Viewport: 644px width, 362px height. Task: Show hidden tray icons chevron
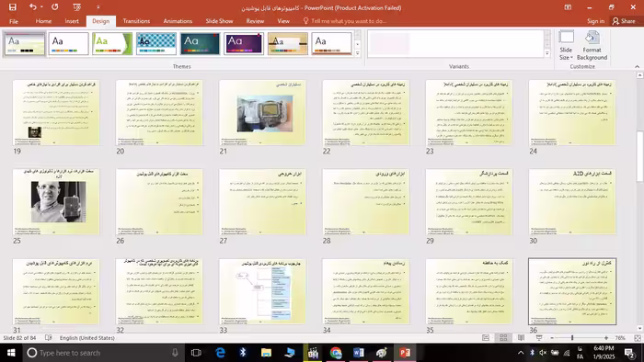(x=521, y=353)
